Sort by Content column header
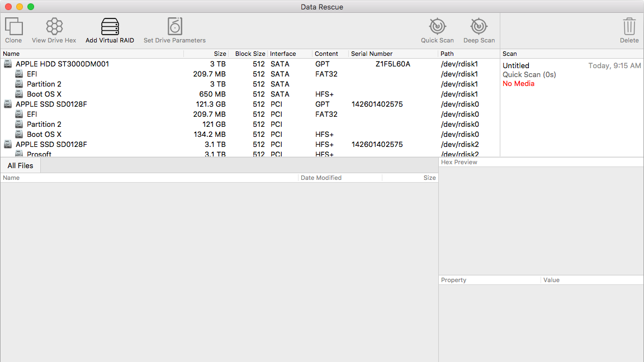 click(330, 54)
